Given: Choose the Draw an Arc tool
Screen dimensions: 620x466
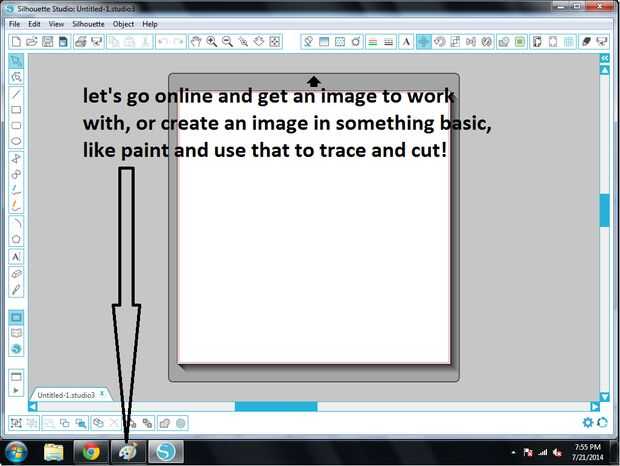Looking at the screenshot, I should tap(16, 223).
